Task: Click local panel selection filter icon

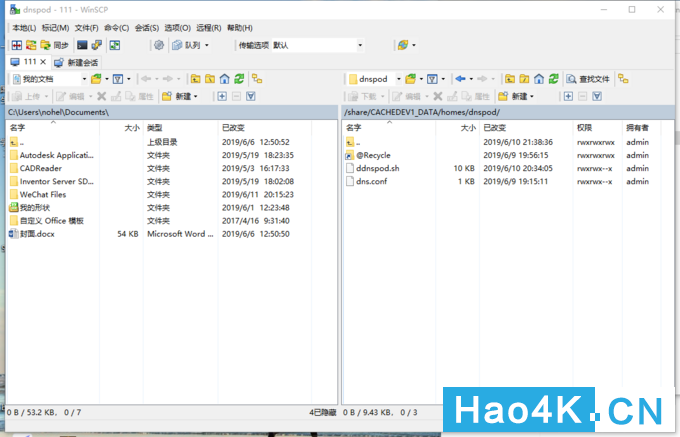Action: pos(251,96)
